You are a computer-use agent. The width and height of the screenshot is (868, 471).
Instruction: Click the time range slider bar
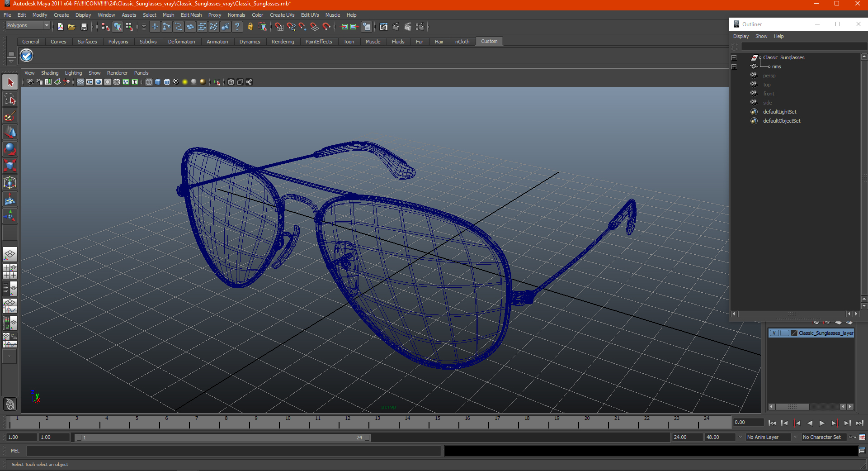pos(223,438)
